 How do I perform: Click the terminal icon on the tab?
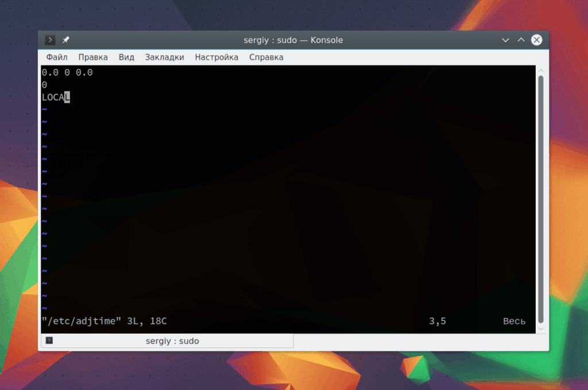[49, 340]
